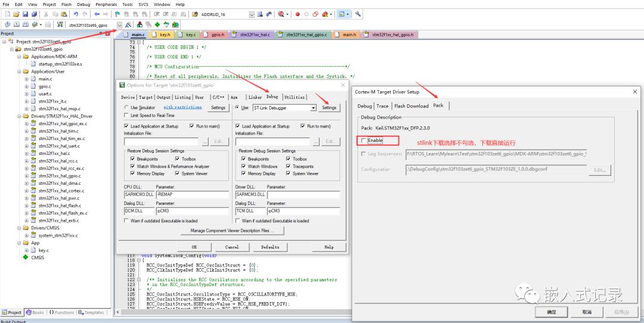Click the Pack Installer toolbar icon

pos(175,25)
